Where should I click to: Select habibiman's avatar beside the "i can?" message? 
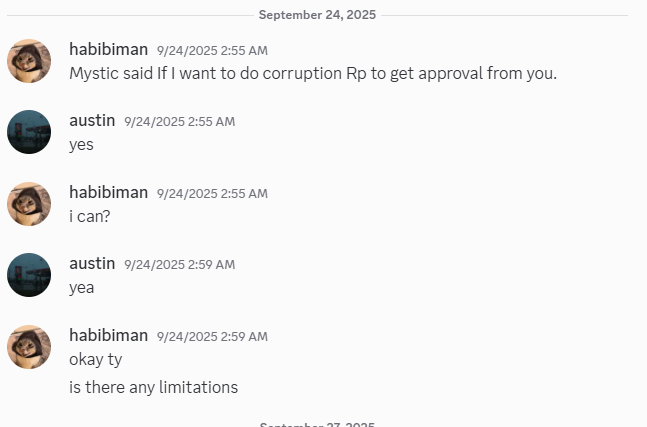tap(29, 204)
